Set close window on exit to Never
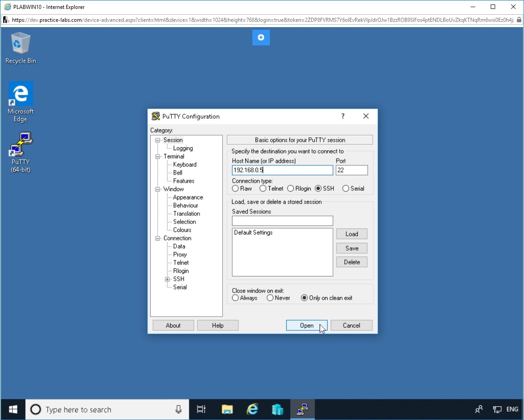Image resolution: width=524 pixels, height=420 pixels. [x=278, y=298]
